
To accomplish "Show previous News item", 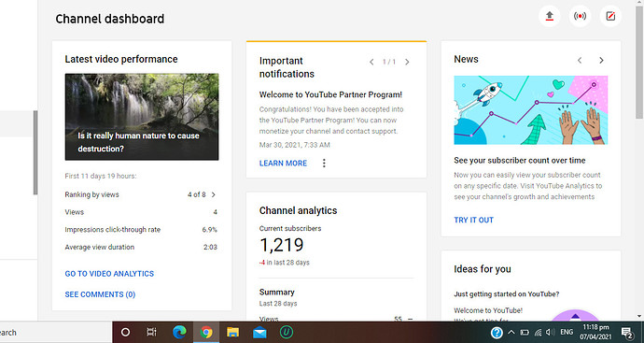I will [580, 61].
